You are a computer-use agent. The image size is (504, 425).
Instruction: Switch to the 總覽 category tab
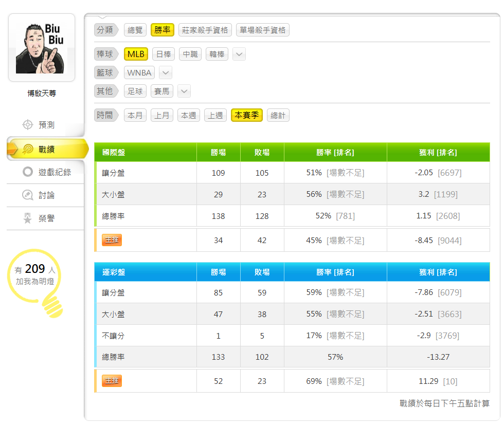click(x=135, y=30)
